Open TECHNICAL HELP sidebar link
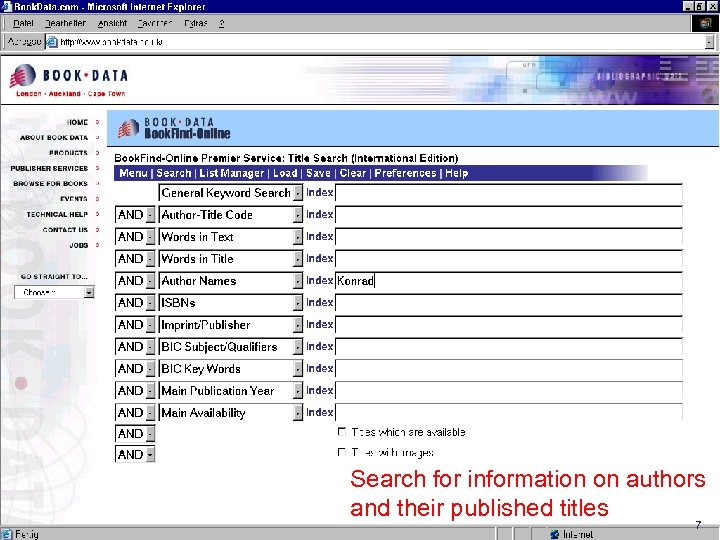720x540 pixels. pos(57,214)
